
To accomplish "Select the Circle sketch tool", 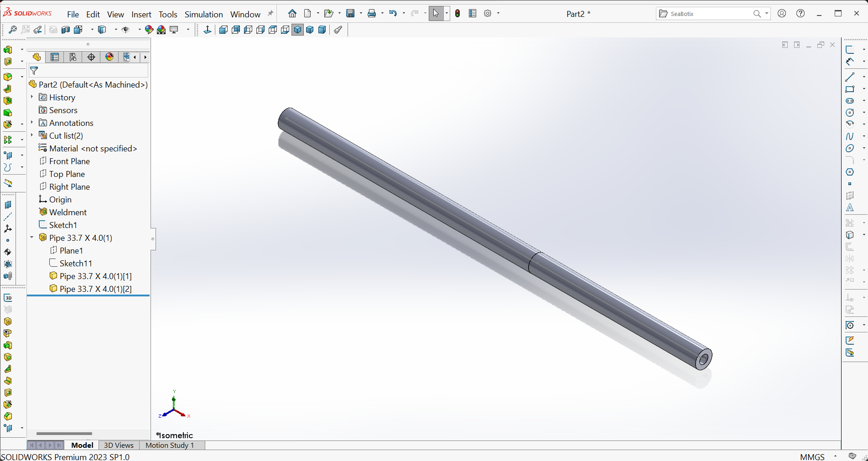I will point(850,113).
